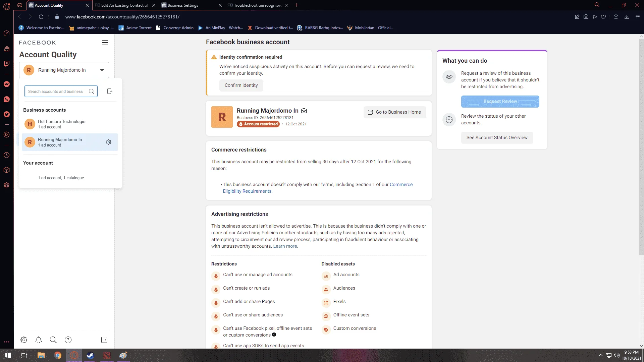Open Opera GX Corner sidebar icon

[6, 33]
